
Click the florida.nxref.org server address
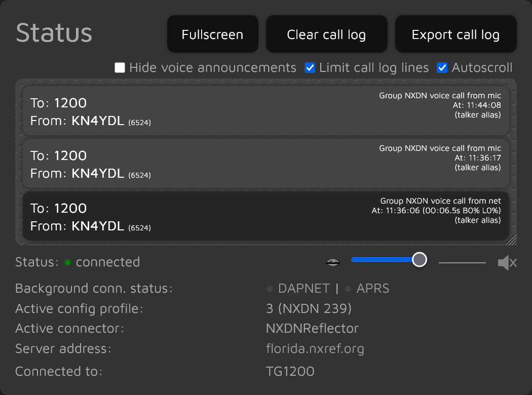coord(315,349)
